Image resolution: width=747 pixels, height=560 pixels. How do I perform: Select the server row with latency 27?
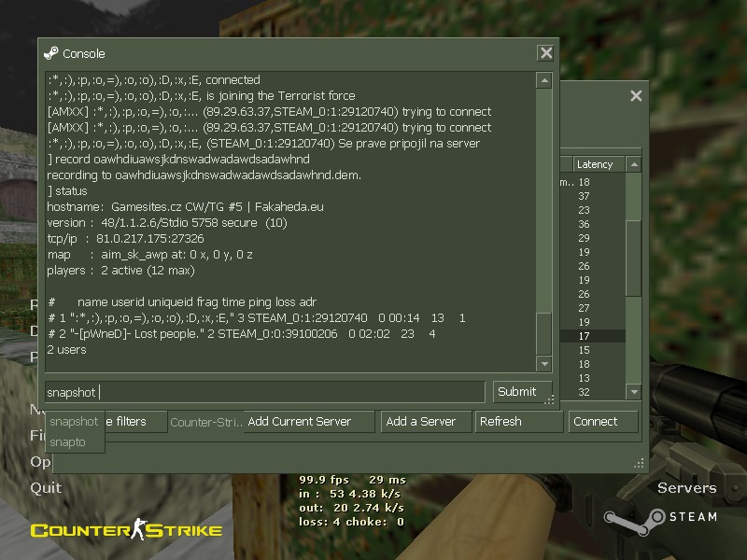pyautogui.click(x=593, y=308)
